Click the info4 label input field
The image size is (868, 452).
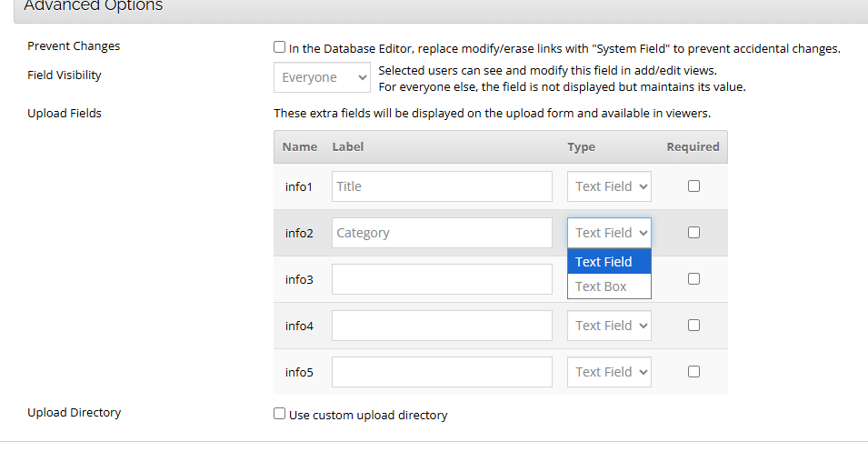pos(442,326)
